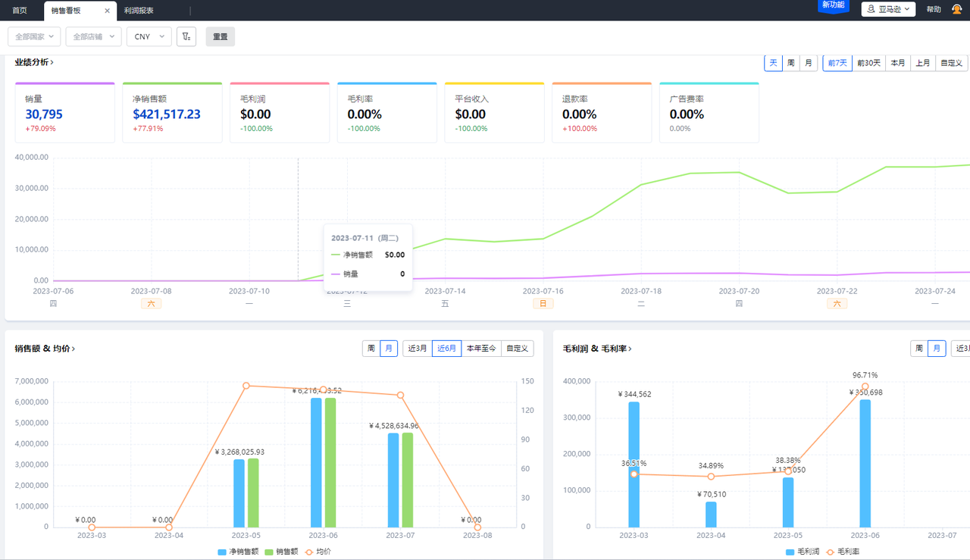Select the 退款率 metric card
970x560 pixels.
point(602,113)
